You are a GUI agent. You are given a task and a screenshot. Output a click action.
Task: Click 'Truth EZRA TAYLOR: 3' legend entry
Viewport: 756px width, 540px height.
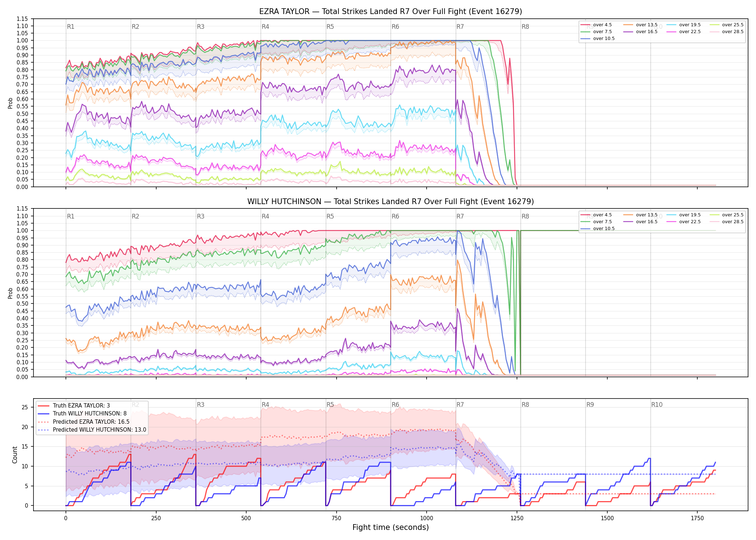(74, 406)
